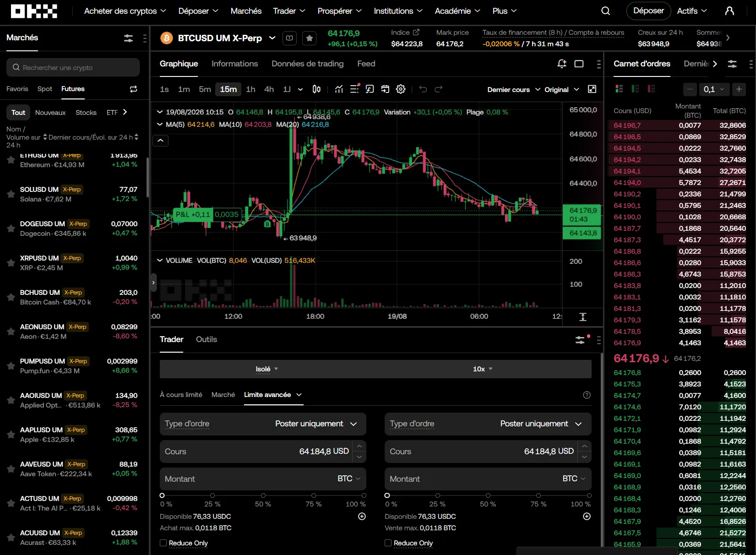Viewport: 756px width, 555px height.
Task: Open the chart display list icon with red dot
Action: coord(355,88)
